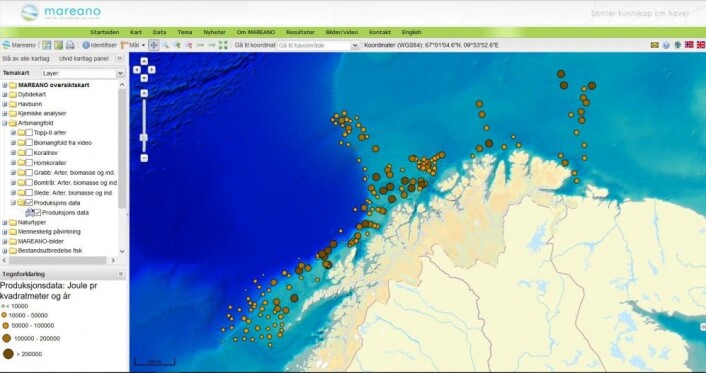
Task: Select the Mål measure tool
Action: click(x=133, y=45)
